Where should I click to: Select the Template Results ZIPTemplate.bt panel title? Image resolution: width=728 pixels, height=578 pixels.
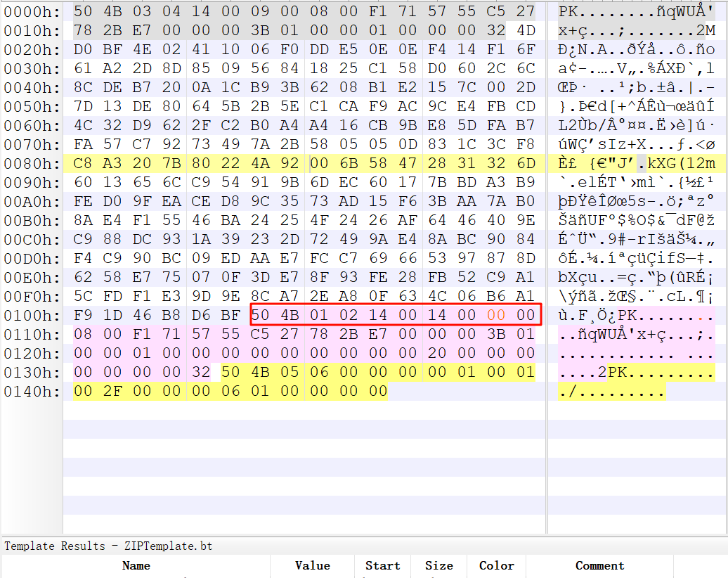coord(108,546)
